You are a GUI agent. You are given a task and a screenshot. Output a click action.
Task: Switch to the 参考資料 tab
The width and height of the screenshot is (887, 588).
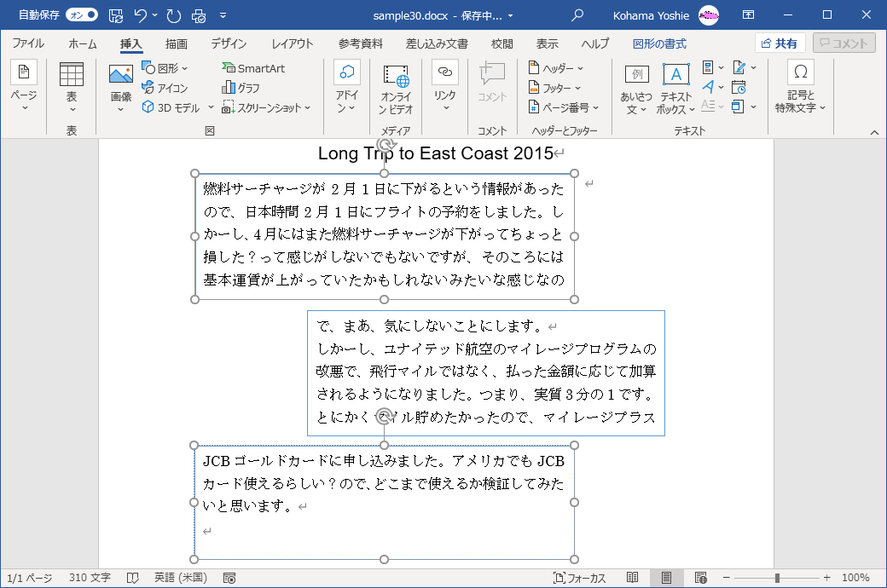coord(360,43)
